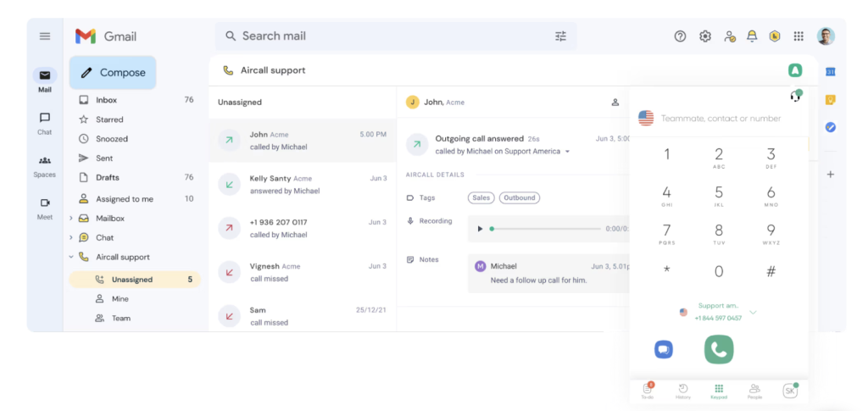Get add-ons plus icon in side panel
The width and height of the screenshot is (868, 411).
(x=830, y=175)
